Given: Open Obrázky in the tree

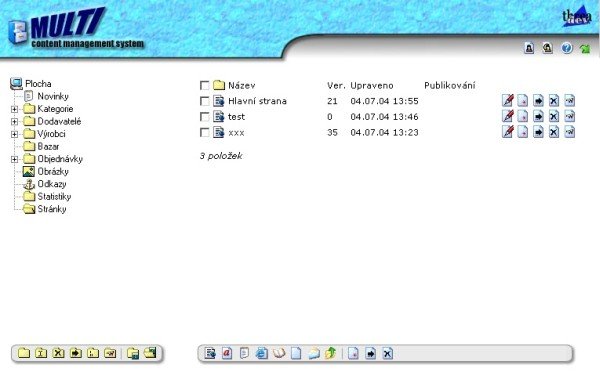Looking at the screenshot, I should (x=53, y=172).
